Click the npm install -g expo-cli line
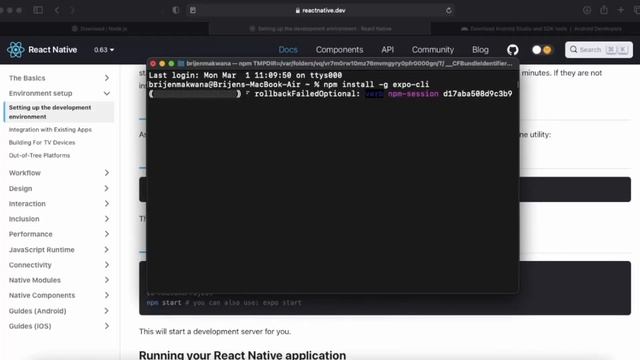Image resolution: width=640 pixels, height=360 pixels. tap(289, 84)
